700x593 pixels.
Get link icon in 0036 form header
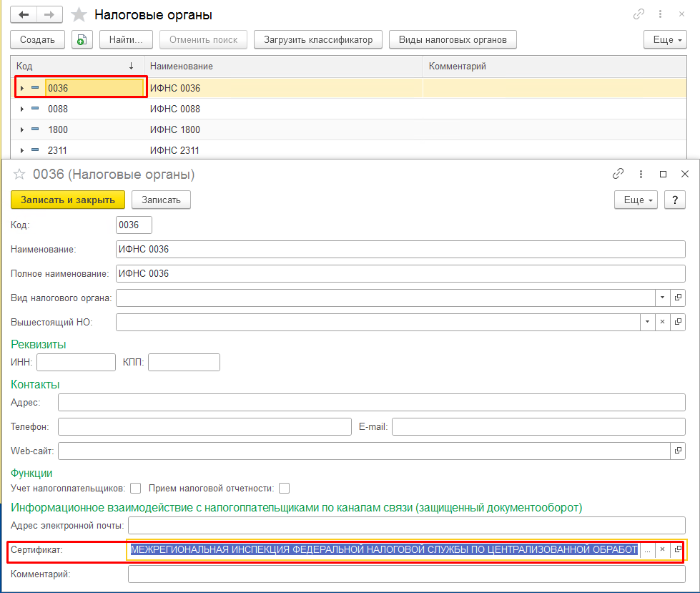tap(618, 174)
